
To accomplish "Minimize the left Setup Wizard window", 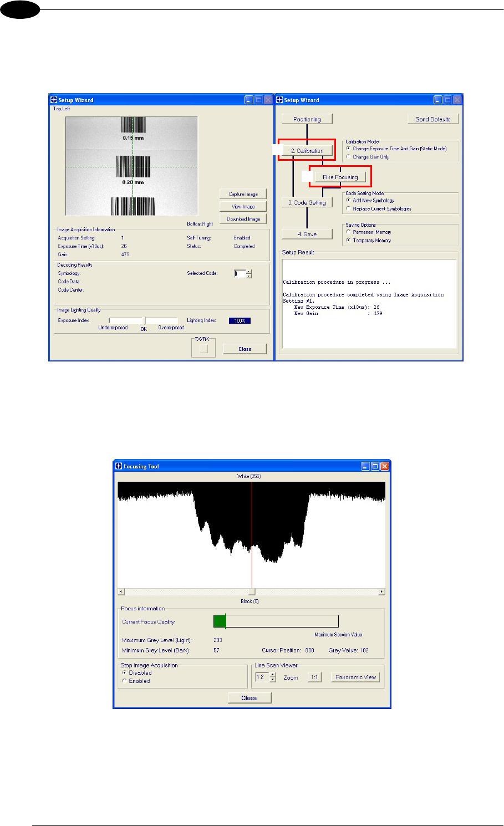I will pyautogui.click(x=248, y=100).
